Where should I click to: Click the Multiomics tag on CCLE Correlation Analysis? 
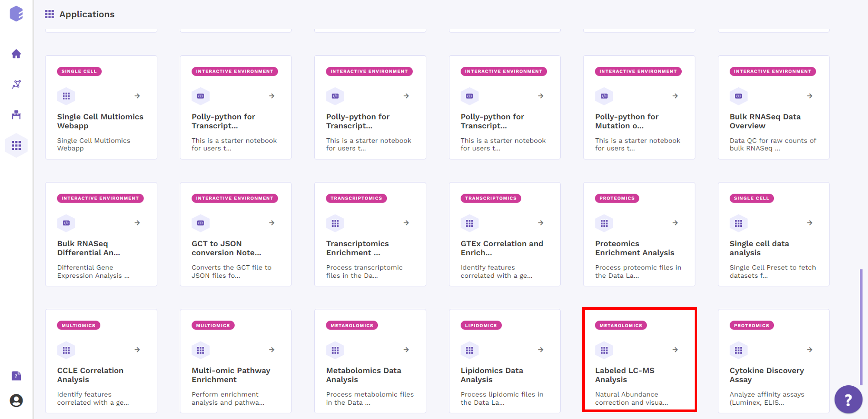[x=78, y=325]
